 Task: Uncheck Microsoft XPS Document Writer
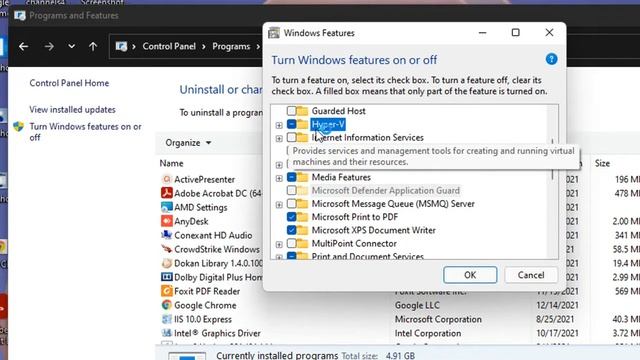click(x=291, y=230)
